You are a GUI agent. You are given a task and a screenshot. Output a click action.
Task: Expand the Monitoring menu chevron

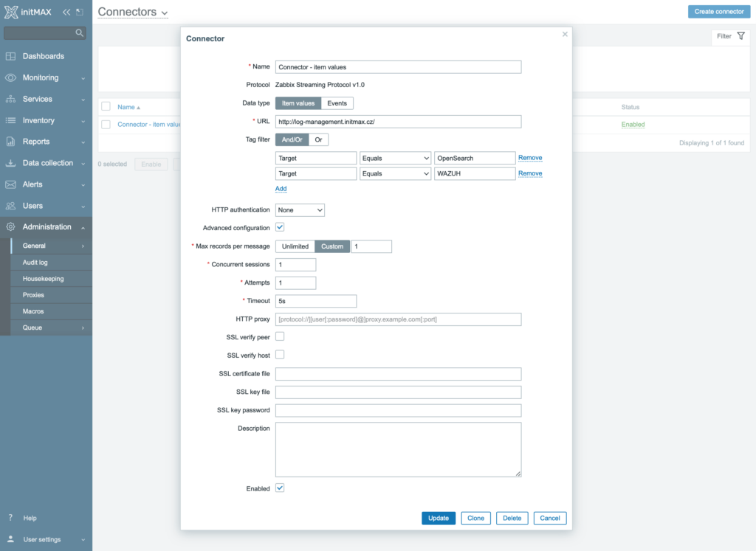coord(83,78)
